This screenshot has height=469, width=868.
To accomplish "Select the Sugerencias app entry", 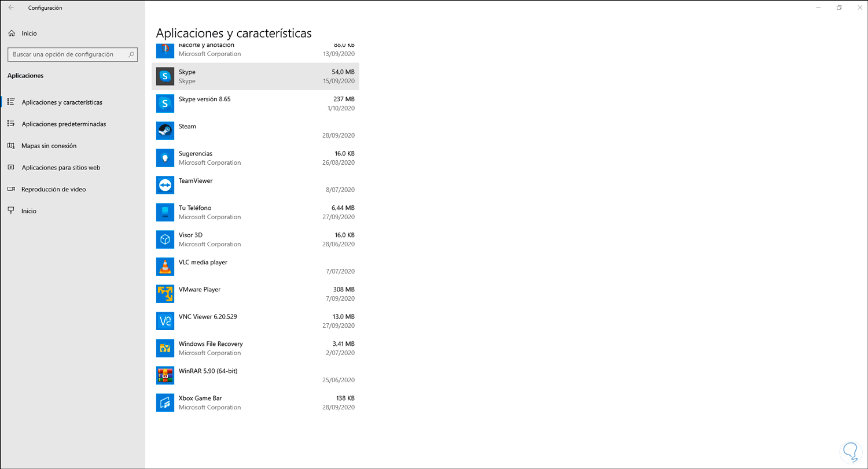I will tap(255, 158).
